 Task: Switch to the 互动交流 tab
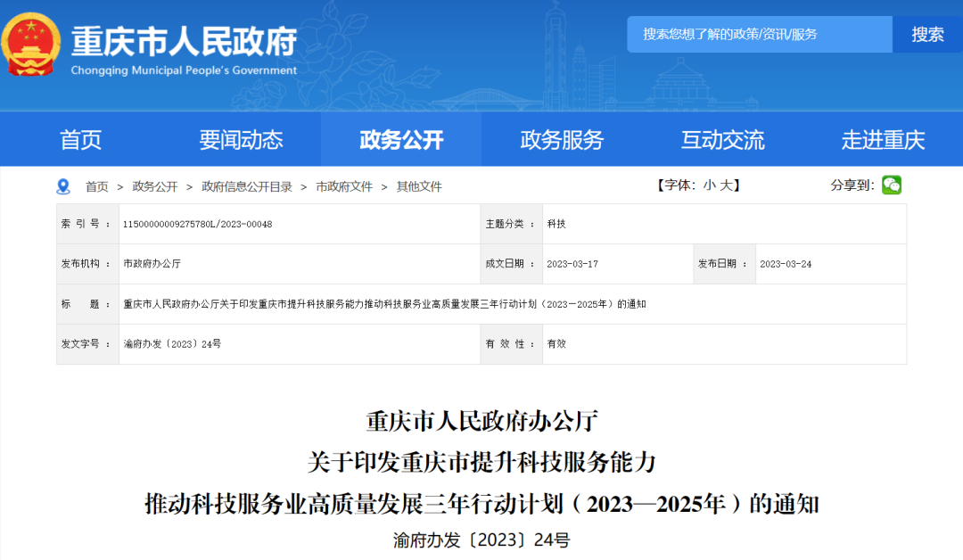(x=722, y=140)
